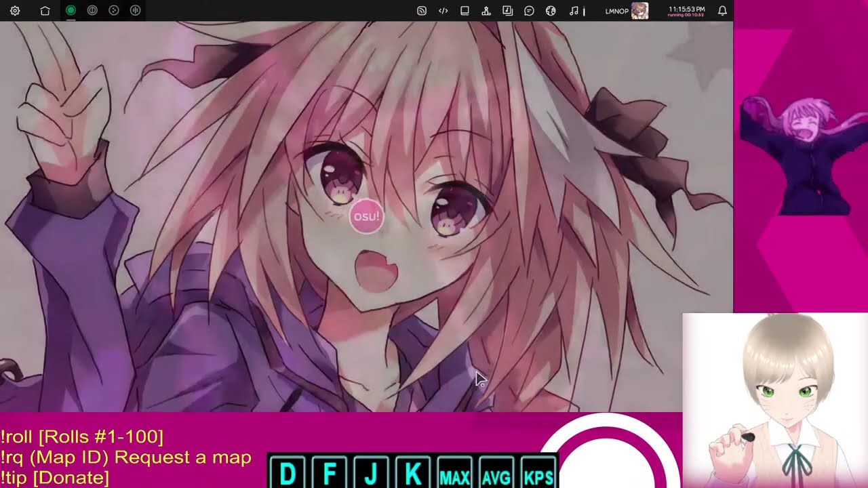Viewport: 868px width, 488px height.
Task: Open the chat speech bubble icon
Action: (529, 11)
